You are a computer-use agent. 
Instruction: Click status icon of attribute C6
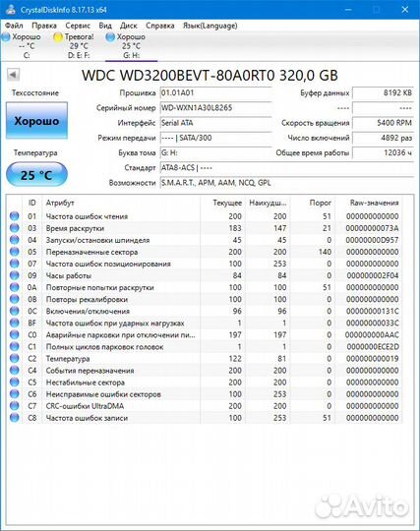[14, 393]
